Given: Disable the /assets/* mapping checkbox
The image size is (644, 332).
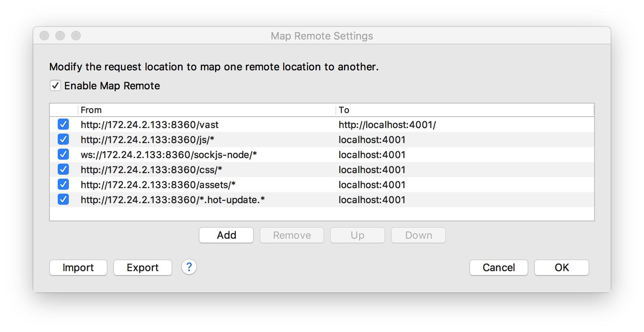Looking at the screenshot, I should (63, 185).
